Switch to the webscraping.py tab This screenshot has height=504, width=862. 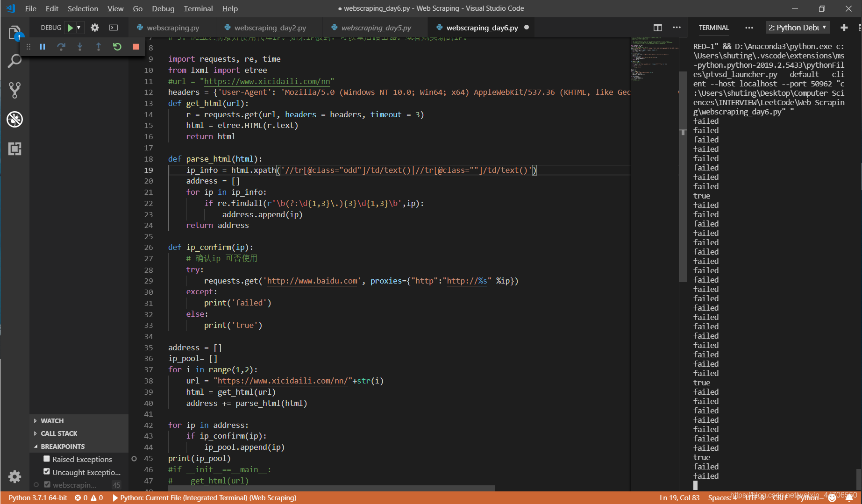pos(172,28)
